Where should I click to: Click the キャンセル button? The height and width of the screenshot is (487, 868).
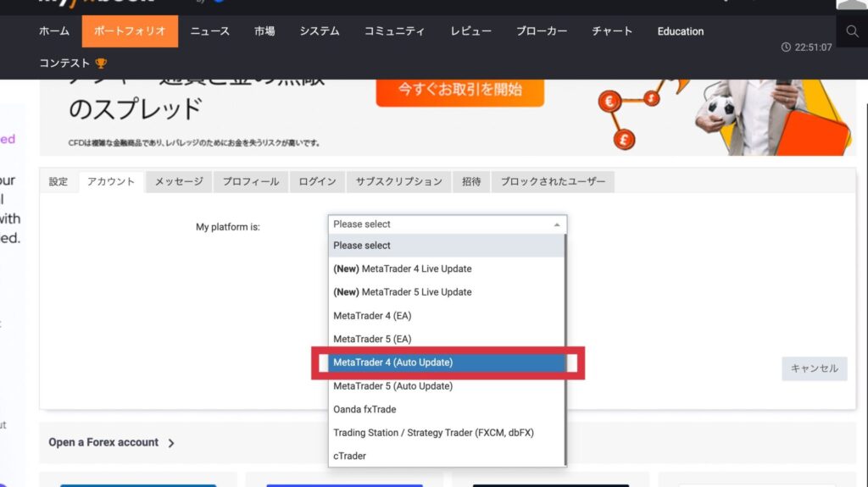(815, 368)
